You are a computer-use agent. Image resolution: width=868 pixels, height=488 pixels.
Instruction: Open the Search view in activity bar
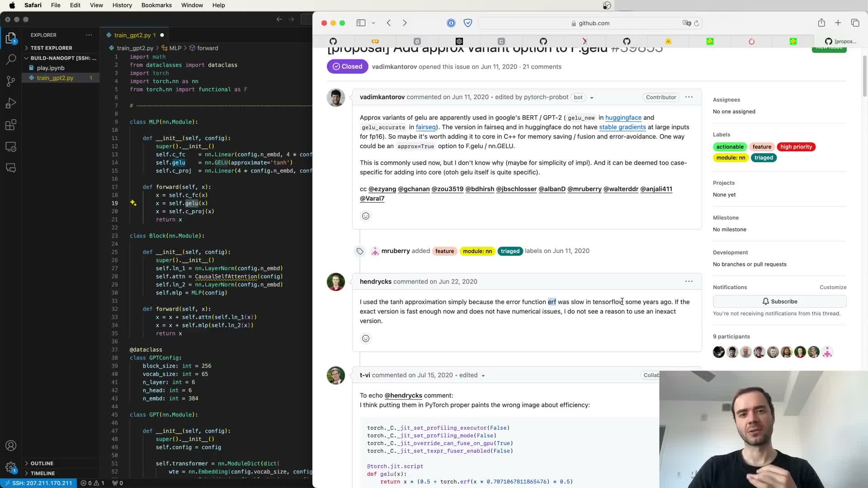pos(11,59)
